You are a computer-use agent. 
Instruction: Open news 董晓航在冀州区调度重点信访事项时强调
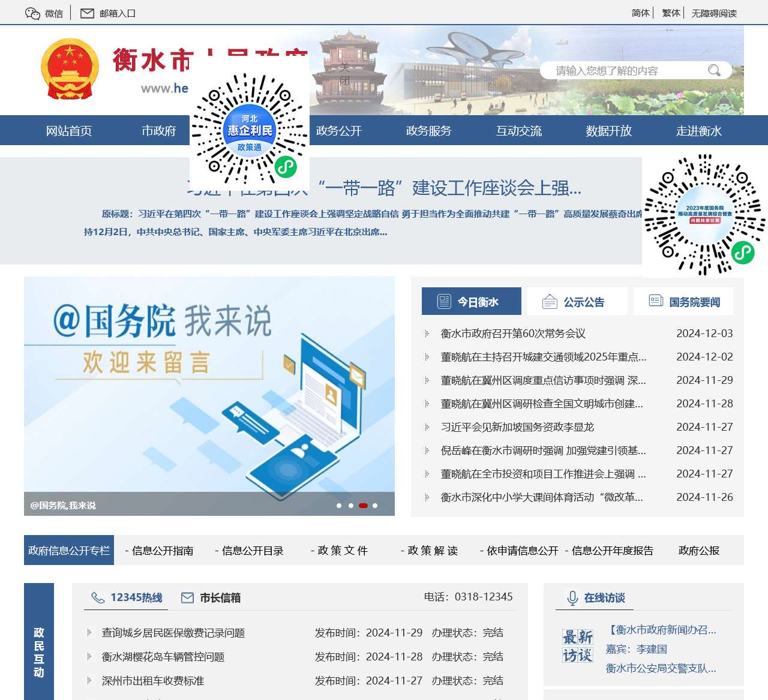[x=544, y=380]
